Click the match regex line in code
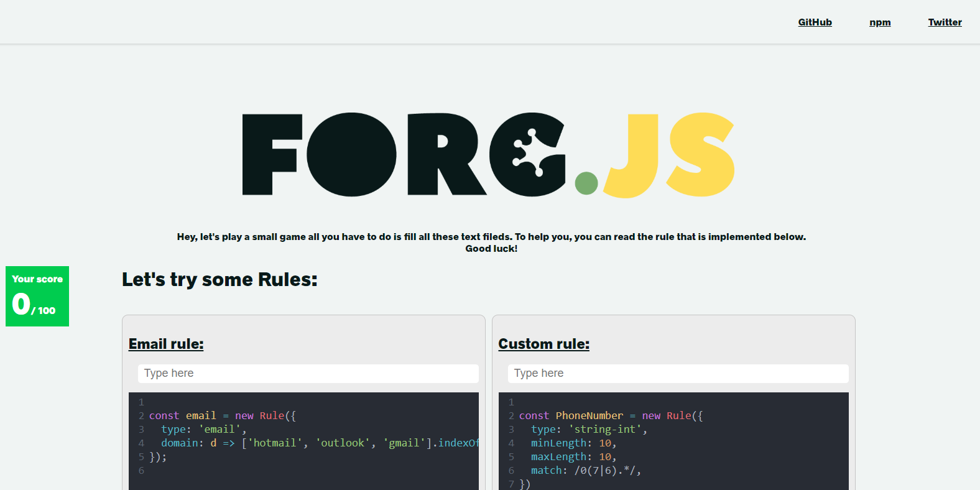 [x=585, y=470]
